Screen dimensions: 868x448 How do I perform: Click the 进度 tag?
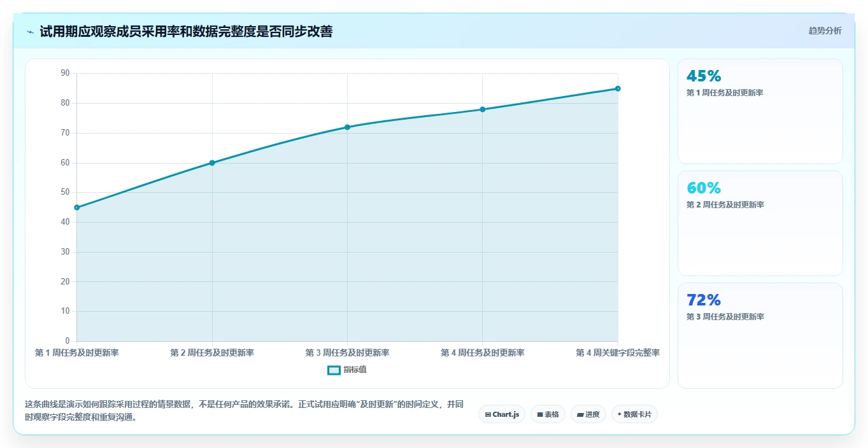pyautogui.click(x=588, y=414)
